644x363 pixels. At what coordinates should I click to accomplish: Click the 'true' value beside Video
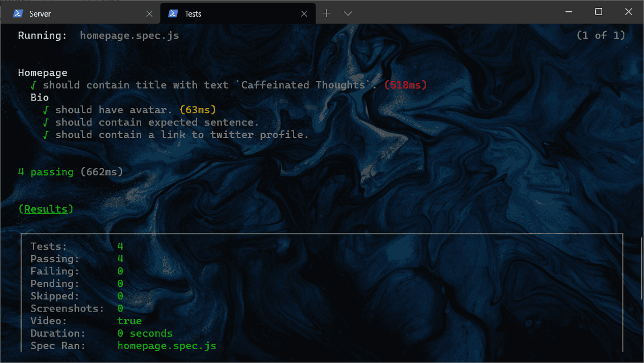tap(129, 321)
